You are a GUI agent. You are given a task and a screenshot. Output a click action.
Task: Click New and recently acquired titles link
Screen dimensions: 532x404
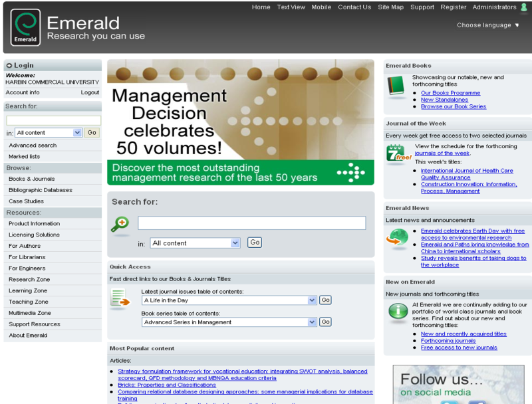tap(464, 334)
